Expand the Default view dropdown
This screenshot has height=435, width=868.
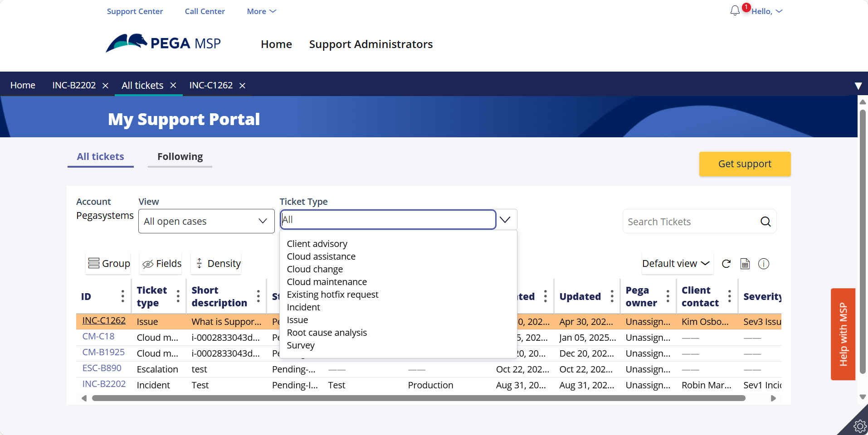point(676,264)
